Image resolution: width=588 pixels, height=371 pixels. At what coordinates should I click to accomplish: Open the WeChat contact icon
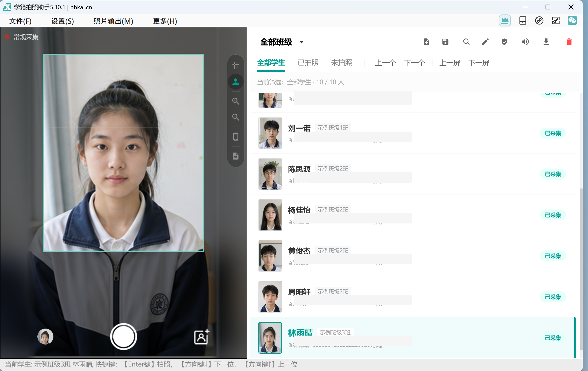[572, 20]
